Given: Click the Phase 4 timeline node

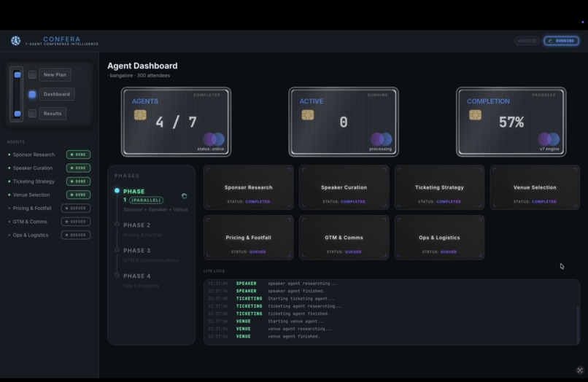Looking at the screenshot, I should pyautogui.click(x=117, y=275).
